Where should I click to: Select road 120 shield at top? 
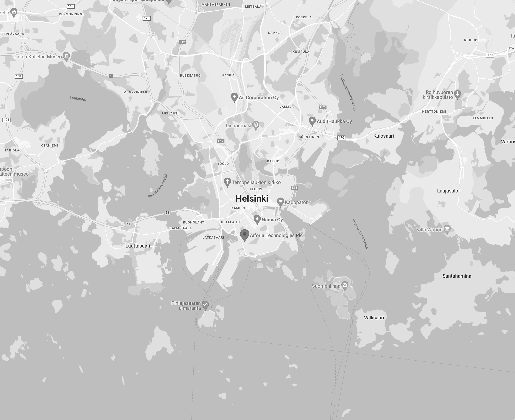[147, 18]
